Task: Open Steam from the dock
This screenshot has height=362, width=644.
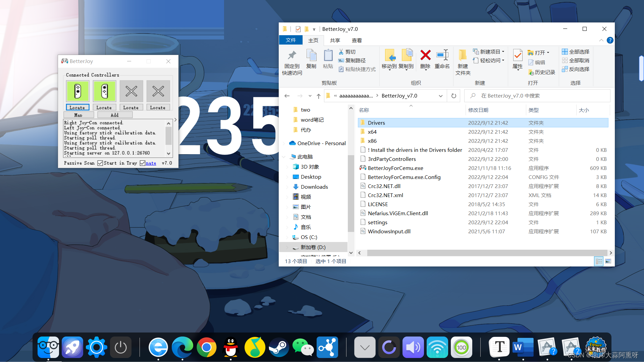Action: 279,347
